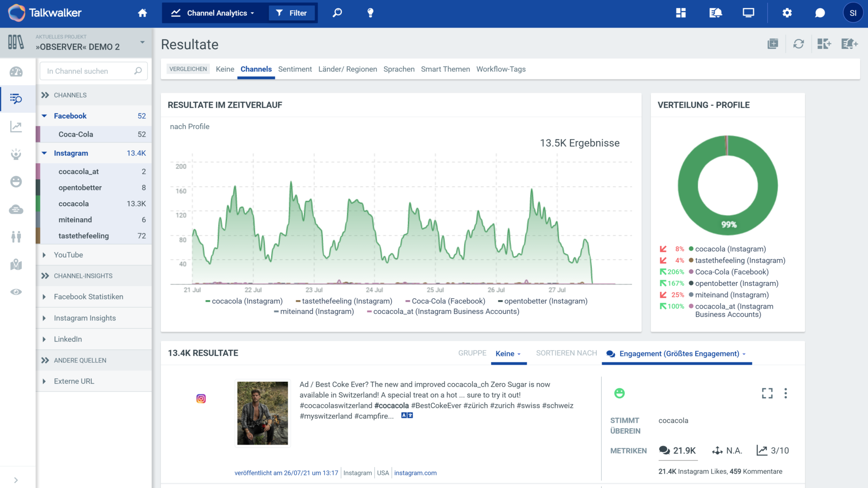Screen dimensions: 868x488
Task: Open the SI user avatar
Action: click(x=853, y=13)
